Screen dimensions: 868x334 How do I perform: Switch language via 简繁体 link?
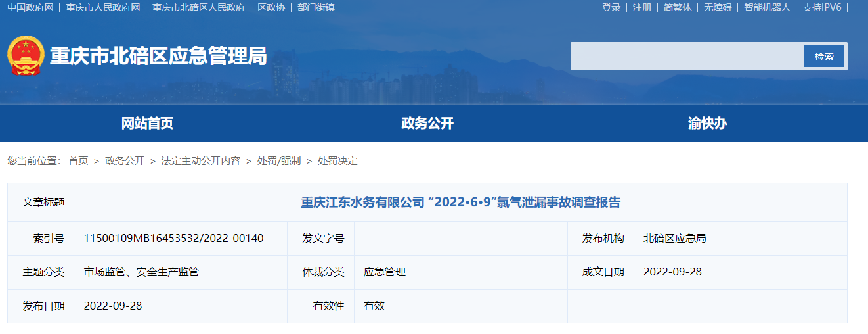coord(678,7)
